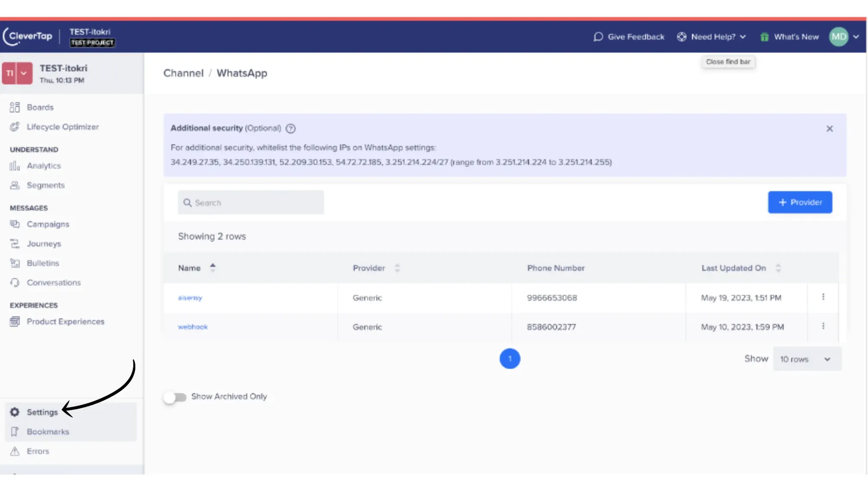Open the three-dot menu for the webhook row

823,326
